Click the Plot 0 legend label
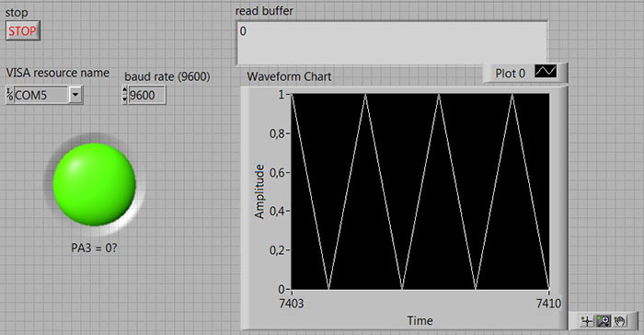 click(x=510, y=74)
